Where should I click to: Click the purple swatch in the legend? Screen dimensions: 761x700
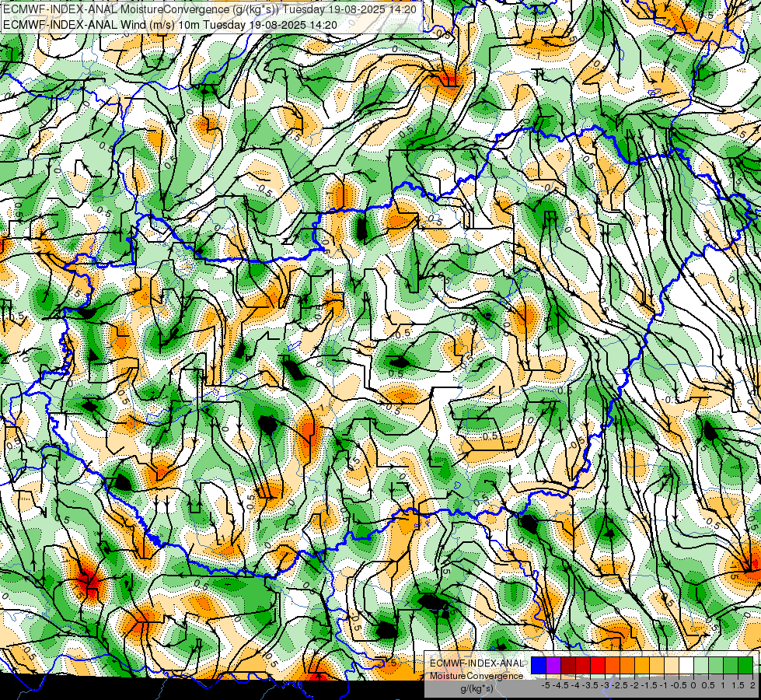tap(553, 665)
